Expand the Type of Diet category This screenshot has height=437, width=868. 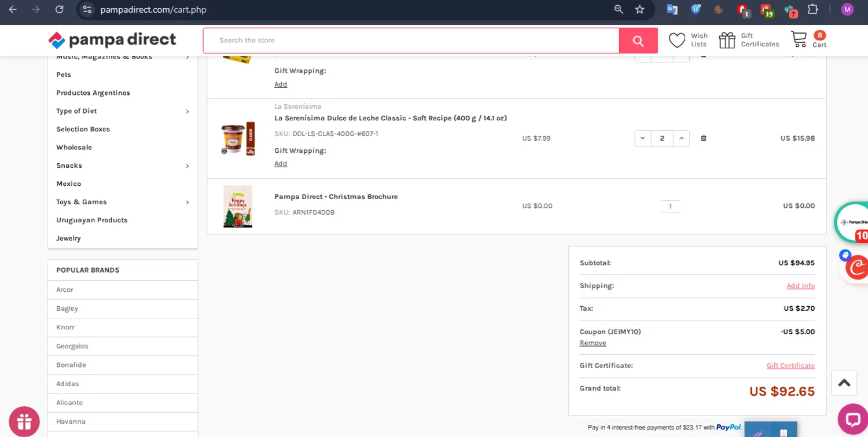pyautogui.click(x=187, y=111)
